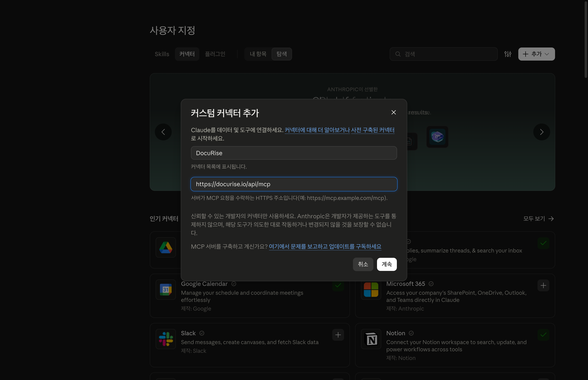Click the Gmail card's green connected checkmark
This screenshot has width=588, height=380.
click(543, 243)
